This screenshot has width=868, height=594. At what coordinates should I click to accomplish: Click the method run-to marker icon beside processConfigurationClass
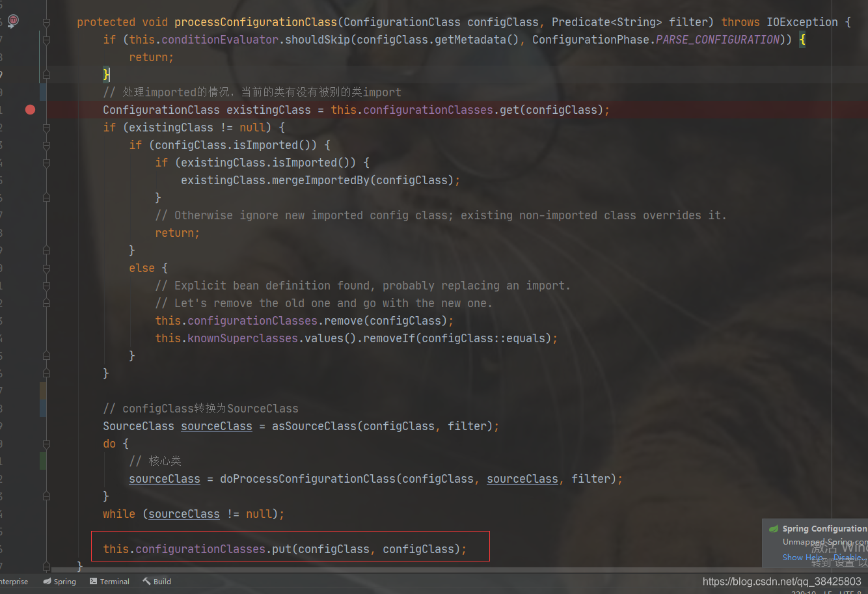pos(13,21)
